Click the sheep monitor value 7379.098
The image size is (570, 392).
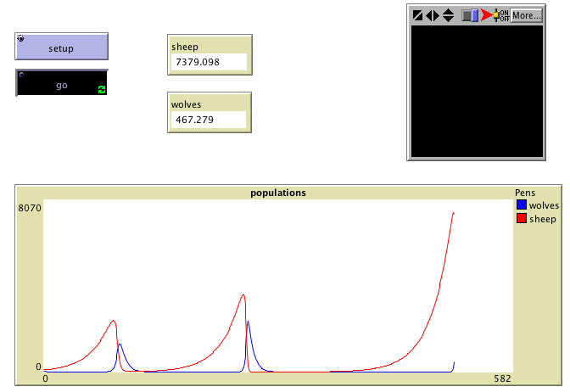coord(209,62)
